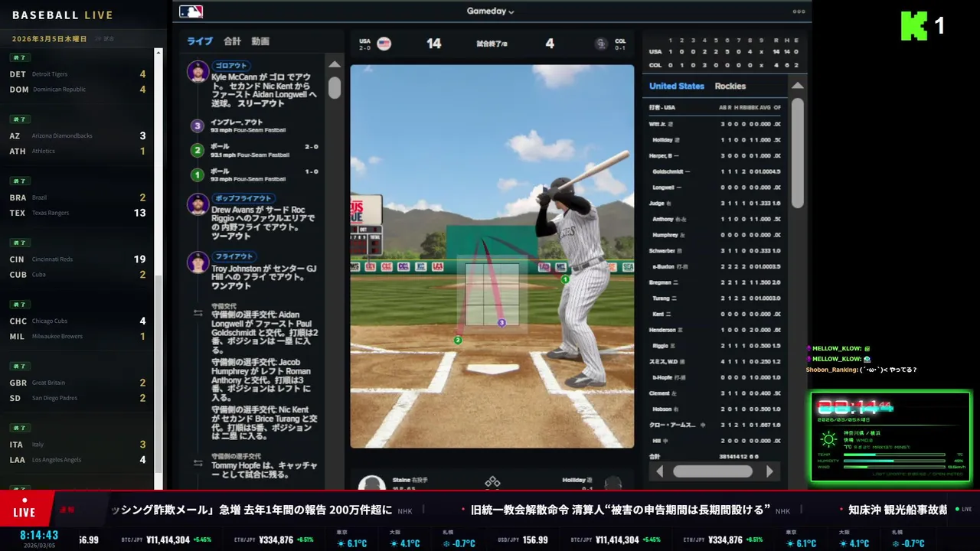Click the sun weather icon in widget
The width and height of the screenshot is (980, 551).
828,439
